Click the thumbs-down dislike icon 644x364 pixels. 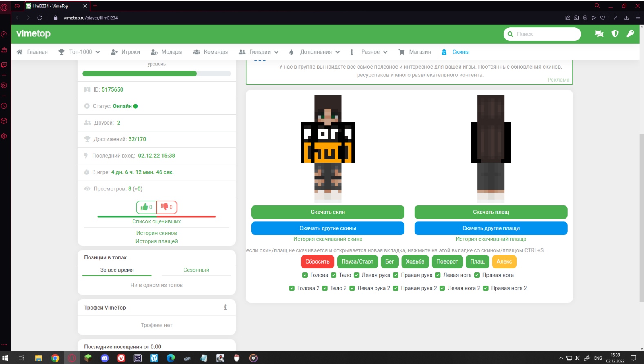coord(164,207)
